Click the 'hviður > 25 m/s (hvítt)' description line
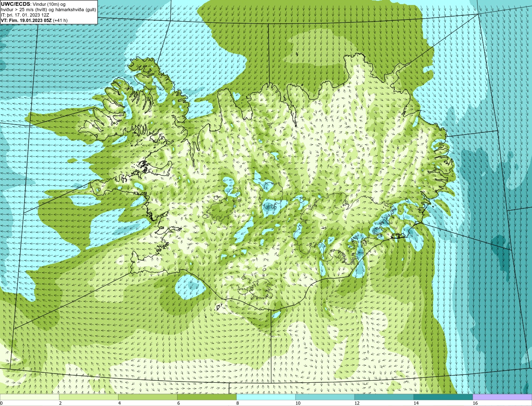Image resolution: width=532 pixels, height=406 pixels. (x=48, y=10)
